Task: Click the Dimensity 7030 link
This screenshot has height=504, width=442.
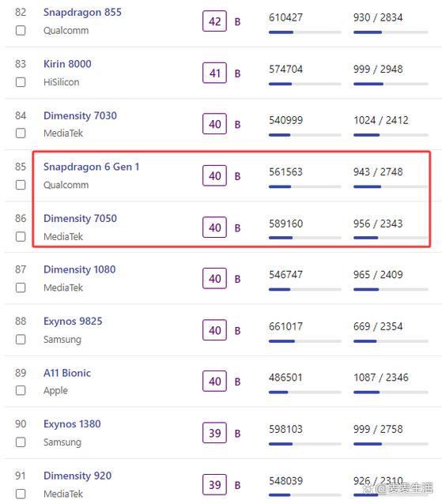Action: tap(80, 115)
